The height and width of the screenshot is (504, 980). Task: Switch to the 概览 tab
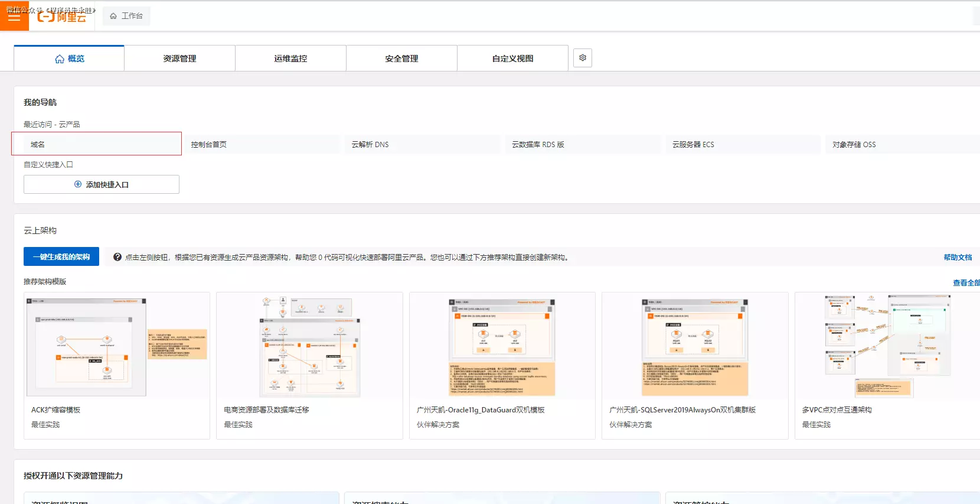point(69,58)
